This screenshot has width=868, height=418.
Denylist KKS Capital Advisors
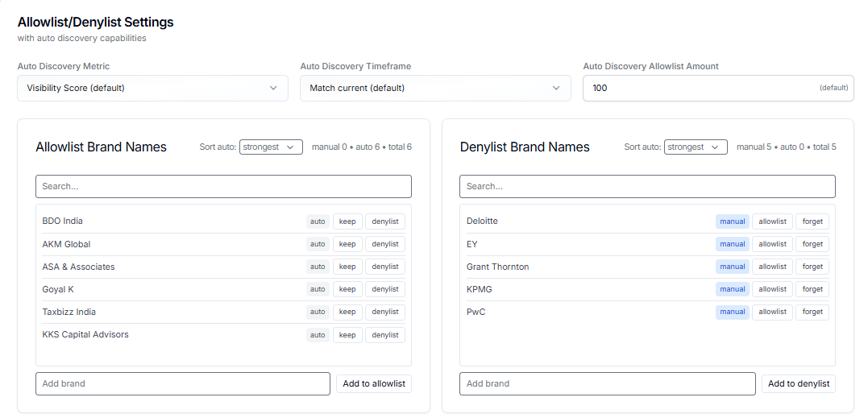pyautogui.click(x=384, y=335)
